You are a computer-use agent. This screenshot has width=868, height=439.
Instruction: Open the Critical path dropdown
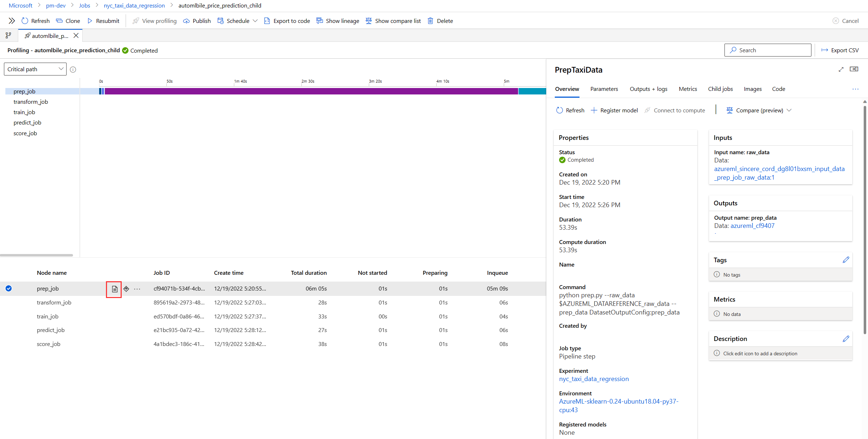click(35, 69)
